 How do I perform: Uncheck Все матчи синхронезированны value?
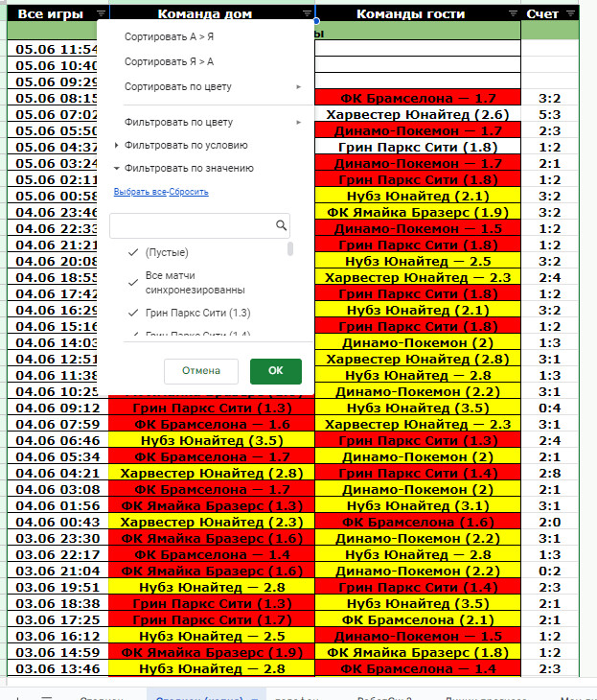point(133,283)
